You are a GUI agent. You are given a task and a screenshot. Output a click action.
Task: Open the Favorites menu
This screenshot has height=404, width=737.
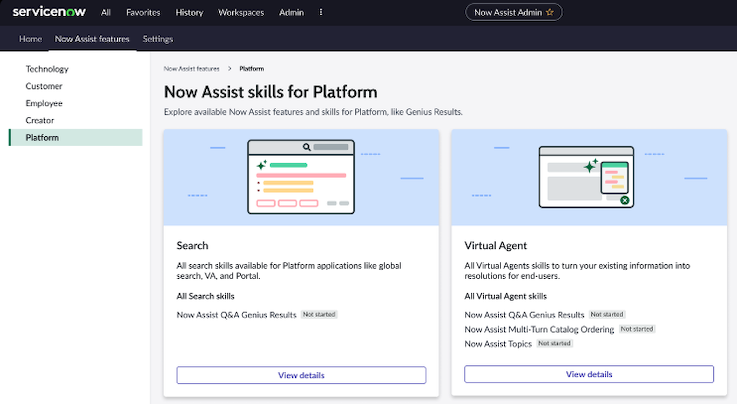click(x=143, y=13)
